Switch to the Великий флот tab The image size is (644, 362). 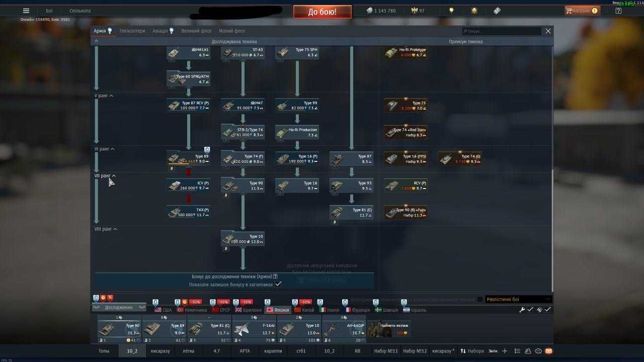pyautogui.click(x=197, y=31)
